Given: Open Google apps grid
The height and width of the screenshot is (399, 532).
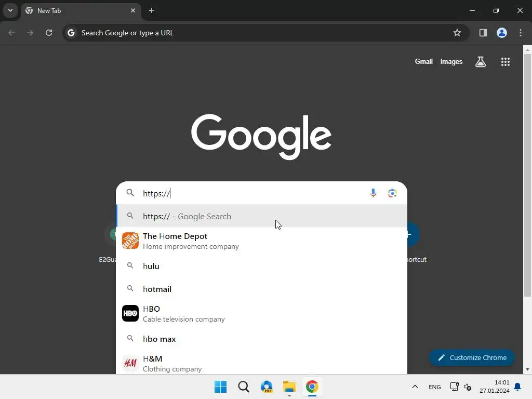Looking at the screenshot, I should coord(505,62).
